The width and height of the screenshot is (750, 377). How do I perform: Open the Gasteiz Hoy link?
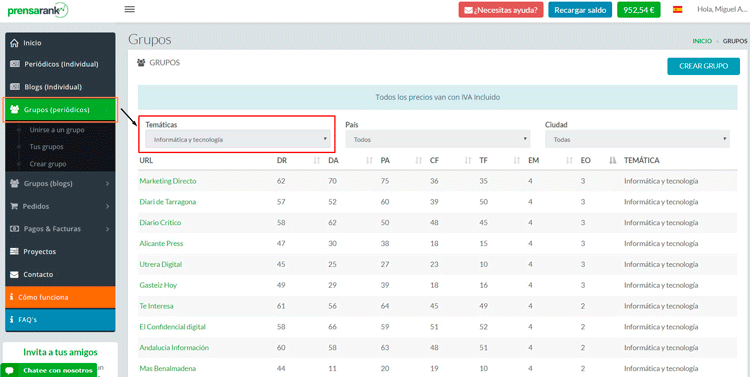click(158, 285)
